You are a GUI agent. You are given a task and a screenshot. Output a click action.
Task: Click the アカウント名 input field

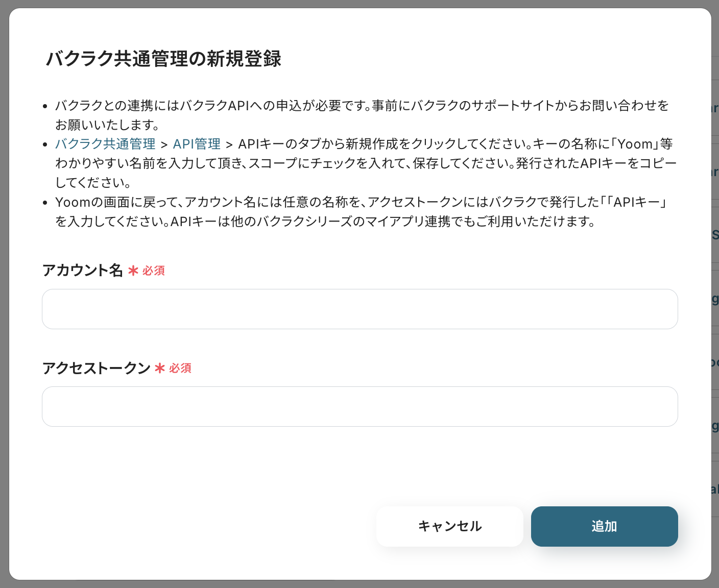359,309
